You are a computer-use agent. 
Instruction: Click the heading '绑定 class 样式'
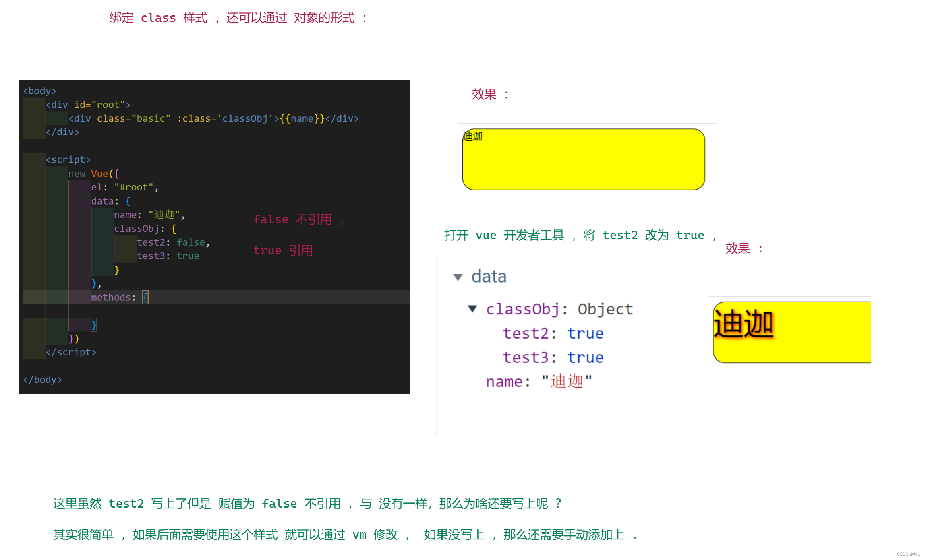point(159,18)
